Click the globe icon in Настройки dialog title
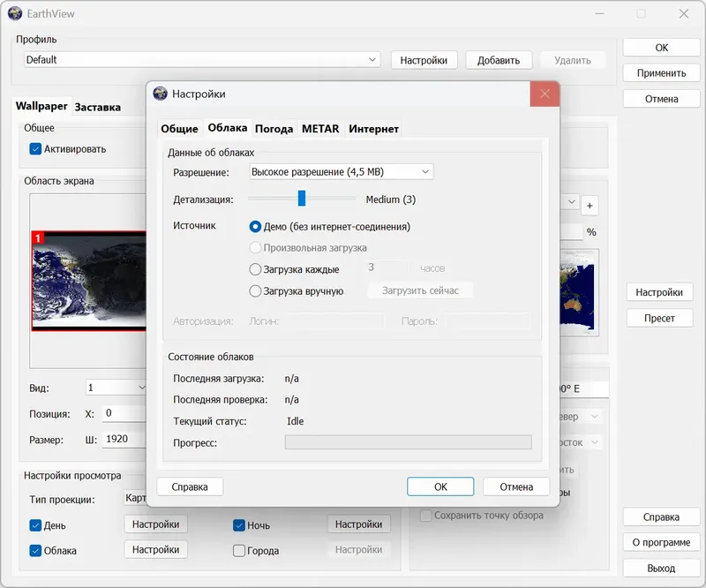 (160, 94)
